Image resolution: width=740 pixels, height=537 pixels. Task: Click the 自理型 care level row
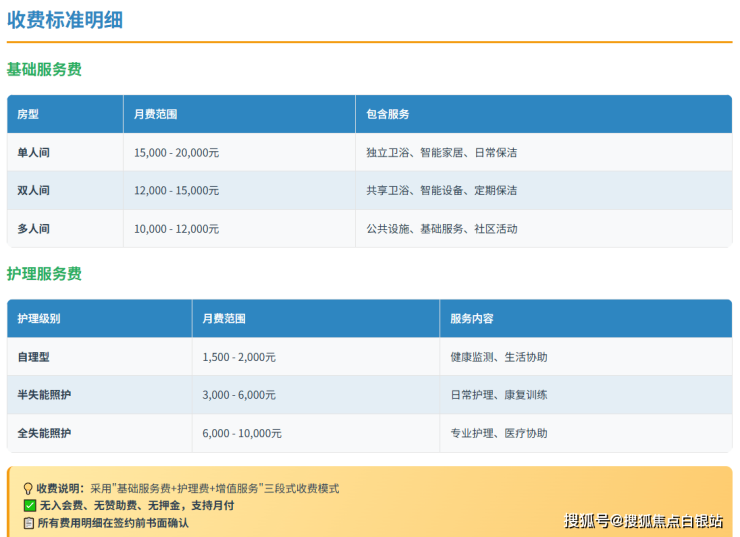(x=33, y=357)
